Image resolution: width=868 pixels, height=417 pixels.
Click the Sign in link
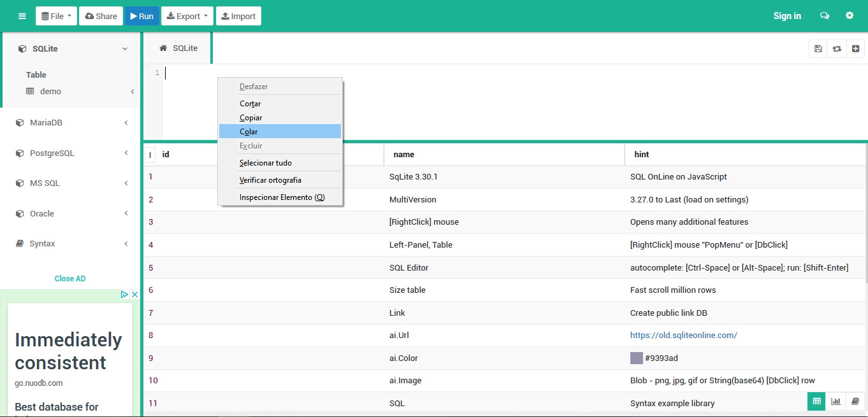(x=787, y=16)
